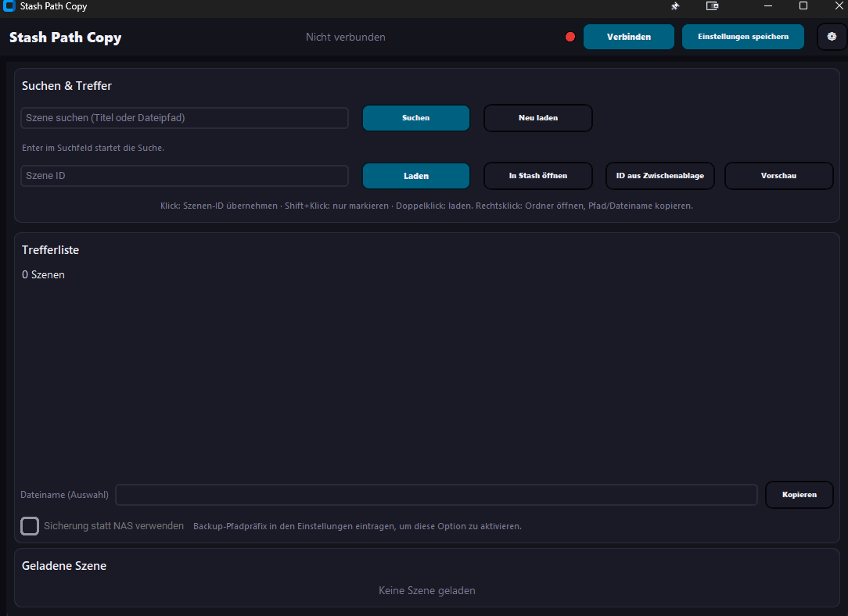The image size is (848, 616).
Task: Click the 'Klick: Szenen-ID übernehmen' help line
Action: coord(426,206)
